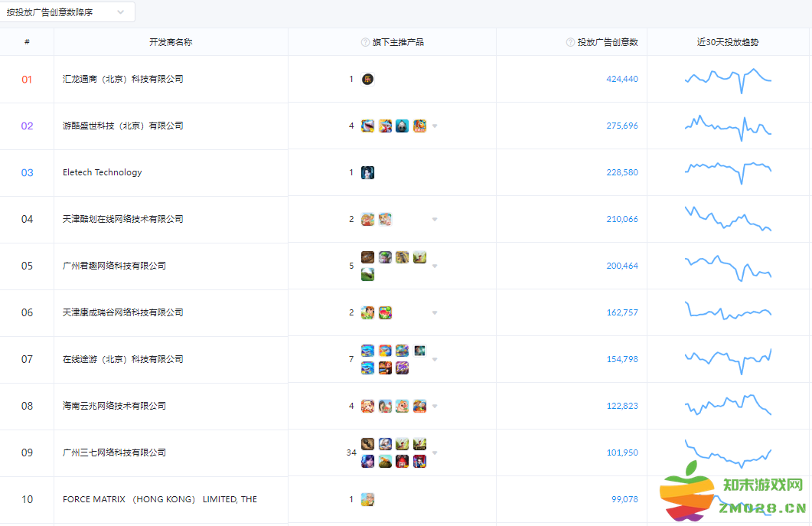Click the single app icon next to 汇龙通商
The height and width of the screenshot is (526, 812).
pyautogui.click(x=367, y=79)
